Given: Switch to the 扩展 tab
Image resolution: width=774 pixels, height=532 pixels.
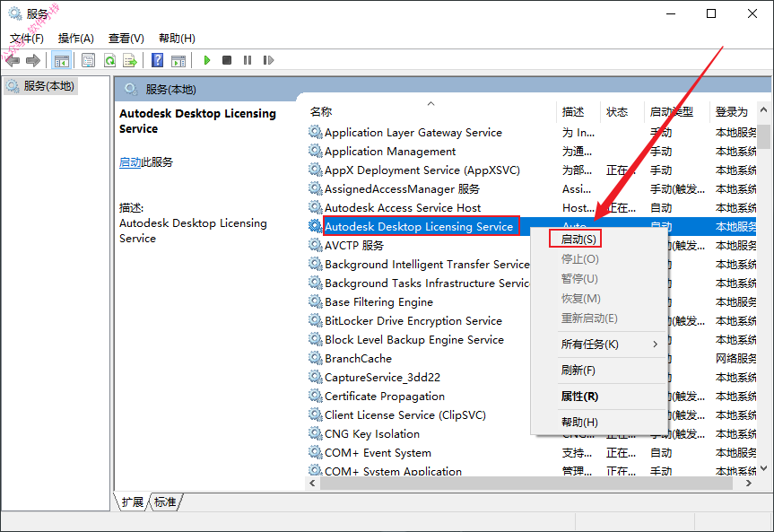Looking at the screenshot, I should [x=132, y=501].
